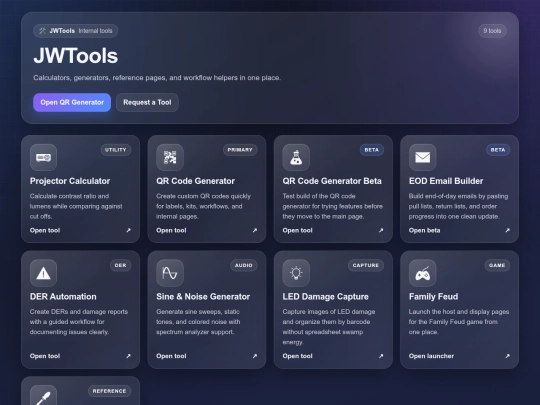Click the EOD Email Builder card title
The width and height of the screenshot is (540, 405).
click(x=446, y=181)
